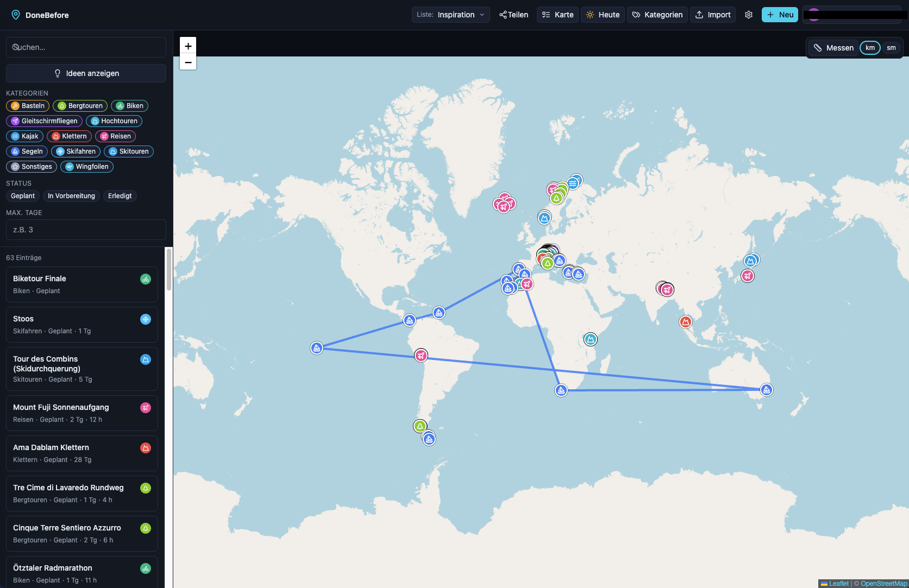Click the sailing marker near Tasmania, Australia
Screen dimensions: 909x588
point(767,390)
